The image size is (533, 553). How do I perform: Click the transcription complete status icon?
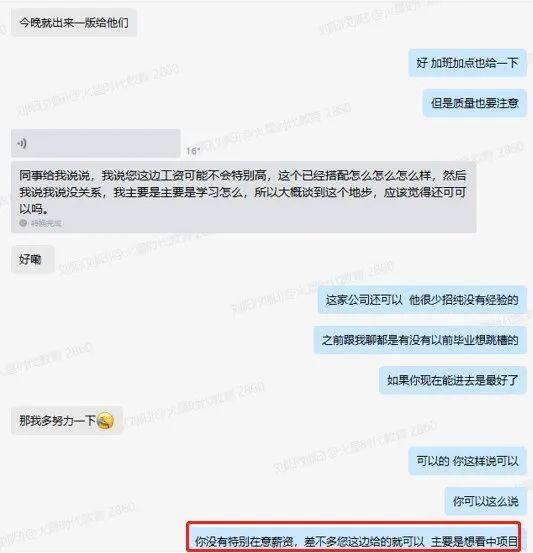click(23, 223)
